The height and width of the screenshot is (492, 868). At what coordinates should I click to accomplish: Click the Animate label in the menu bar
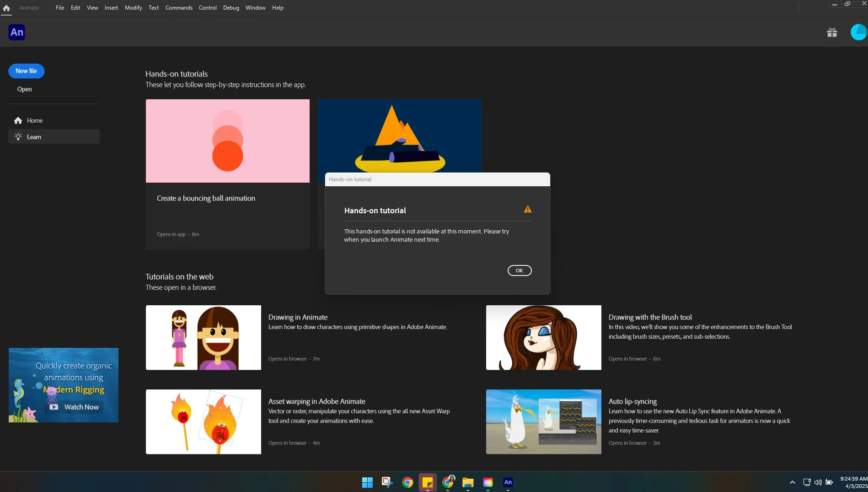tap(29, 8)
